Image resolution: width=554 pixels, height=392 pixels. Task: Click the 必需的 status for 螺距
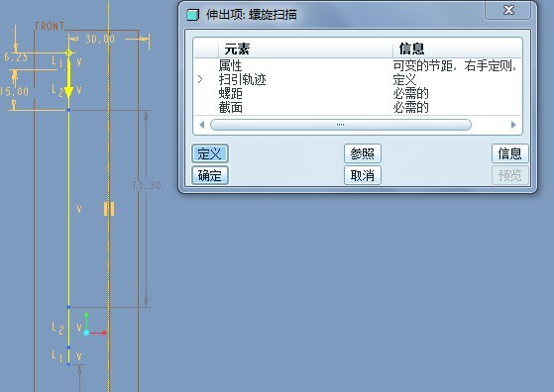[x=411, y=93]
